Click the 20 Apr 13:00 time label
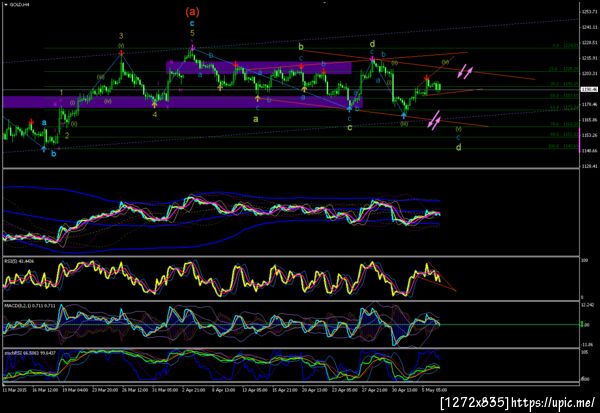The width and height of the screenshot is (600, 413). pyautogui.click(x=315, y=390)
